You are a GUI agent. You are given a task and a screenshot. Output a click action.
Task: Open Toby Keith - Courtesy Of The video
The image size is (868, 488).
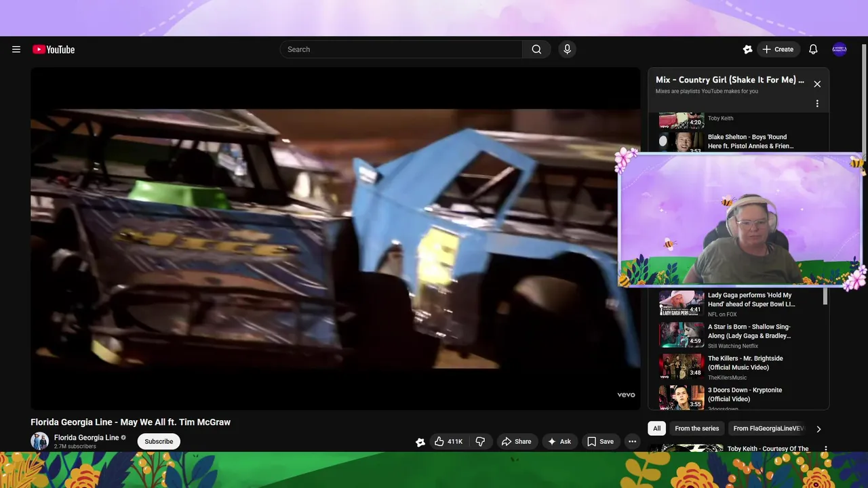tap(768, 449)
